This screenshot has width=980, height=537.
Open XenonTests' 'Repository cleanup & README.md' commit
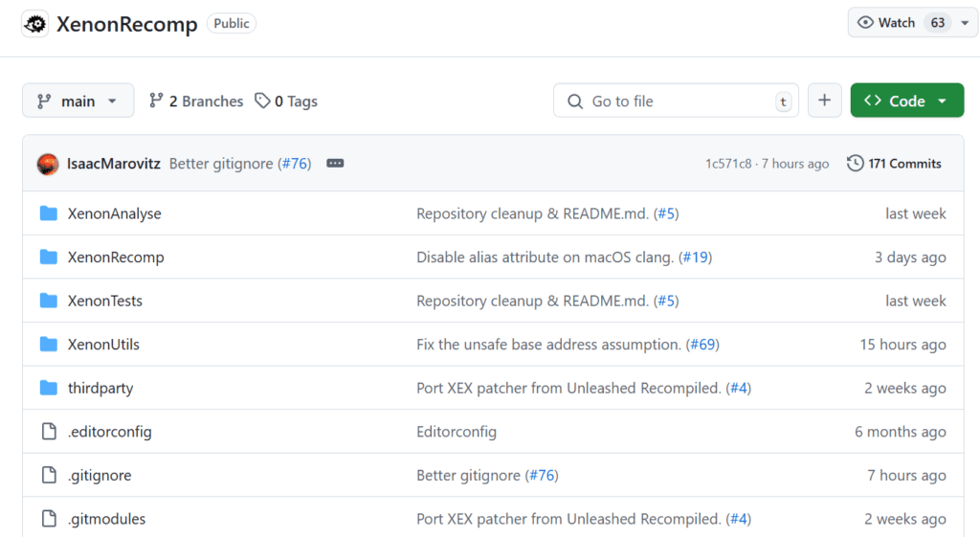pyautogui.click(x=532, y=301)
